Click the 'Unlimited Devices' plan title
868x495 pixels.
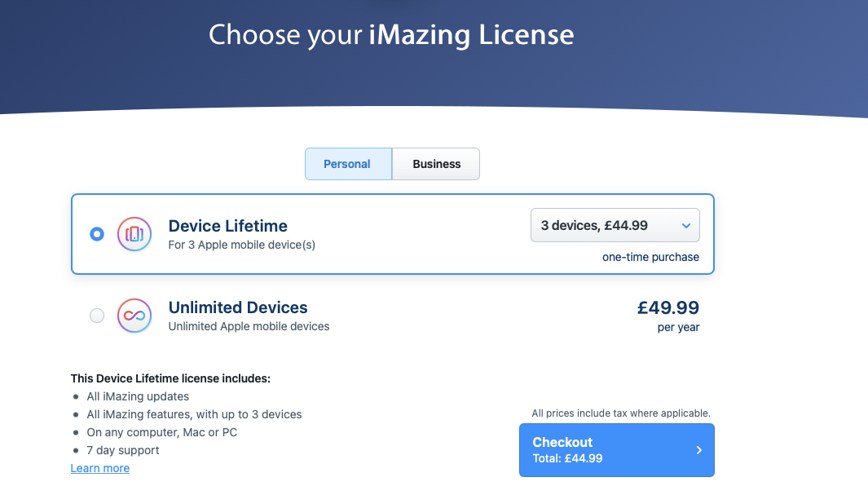tap(238, 307)
